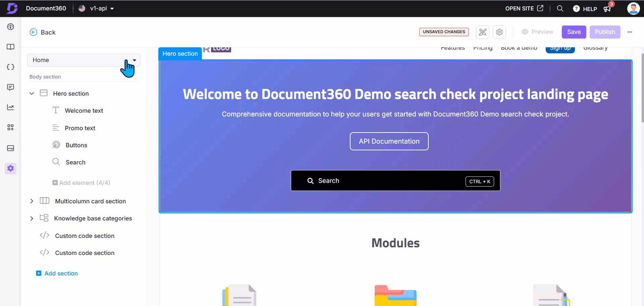Image resolution: width=644 pixels, height=306 pixels.
Task: Open the Analytics chart icon in sidebar
Action: pos(10,107)
